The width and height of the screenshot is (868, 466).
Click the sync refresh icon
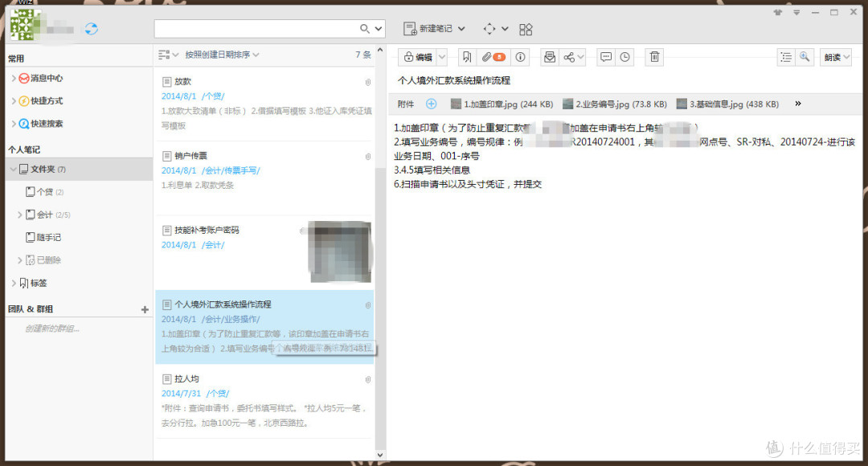pyautogui.click(x=92, y=29)
